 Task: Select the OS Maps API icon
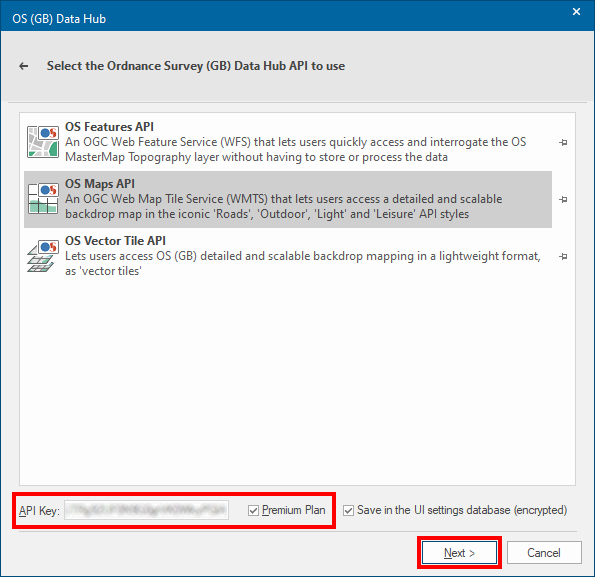click(43, 199)
